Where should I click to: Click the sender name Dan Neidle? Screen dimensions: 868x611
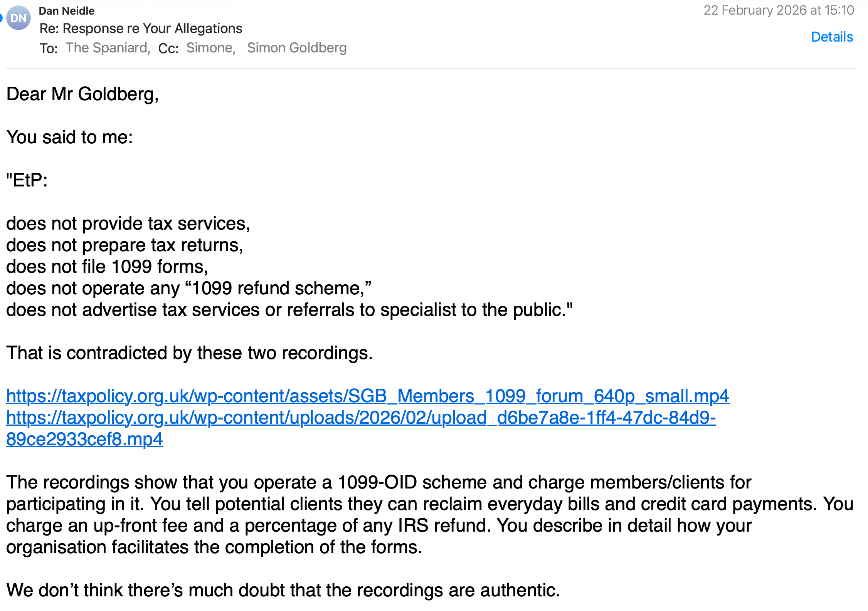point(67,11)
